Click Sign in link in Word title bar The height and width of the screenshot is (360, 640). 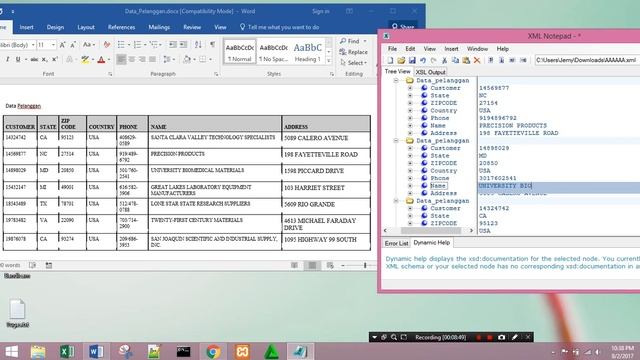coord(321,11)
